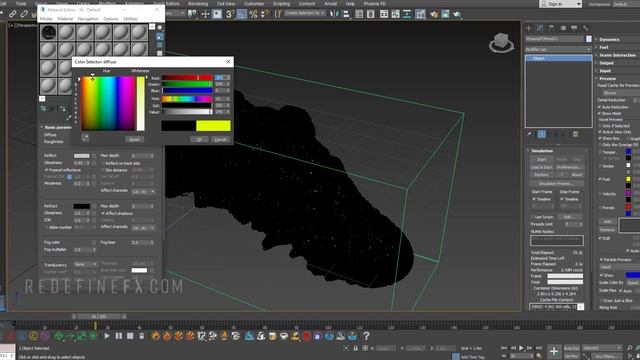
Task: Click the eyedropper pick material icon in Material Editor
Action: coord(69,118)
